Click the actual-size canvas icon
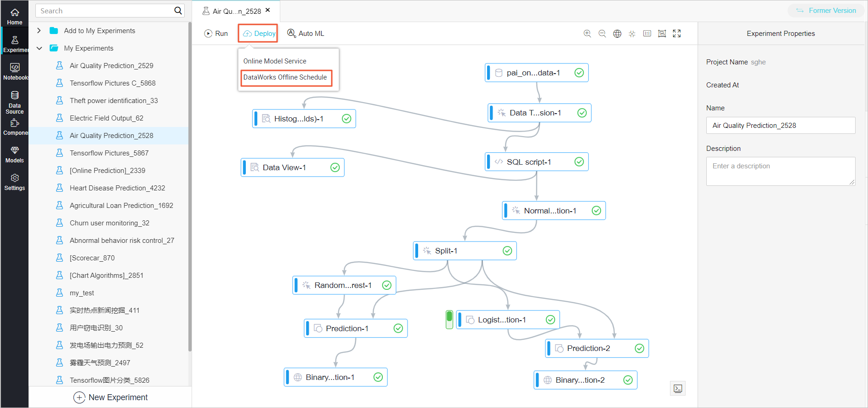 click(647, 34)
